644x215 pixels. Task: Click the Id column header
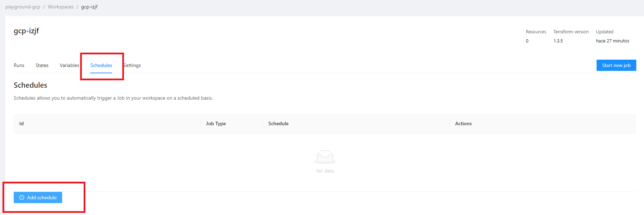(x=21, y=123)
